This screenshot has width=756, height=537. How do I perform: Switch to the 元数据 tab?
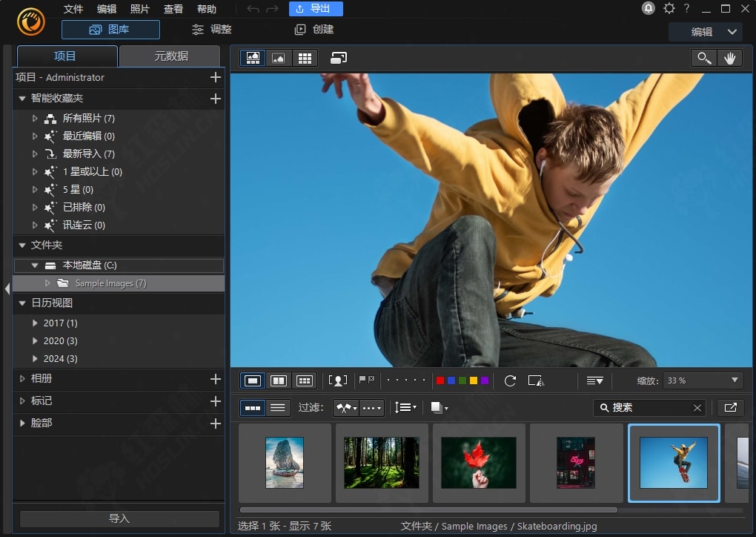(x=170, y=56)
